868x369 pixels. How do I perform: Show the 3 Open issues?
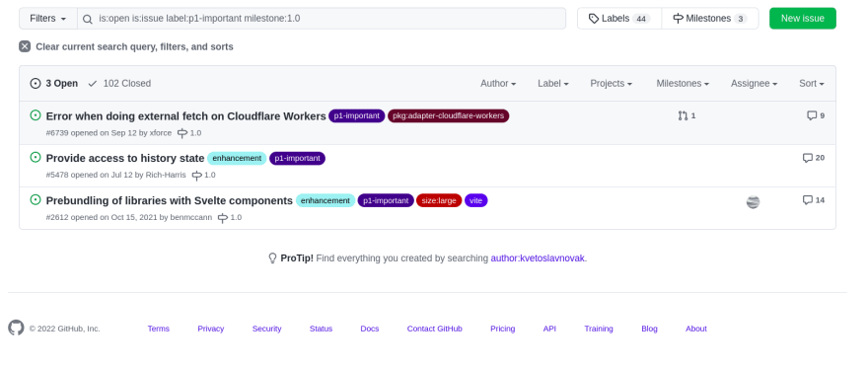(54, 83)
